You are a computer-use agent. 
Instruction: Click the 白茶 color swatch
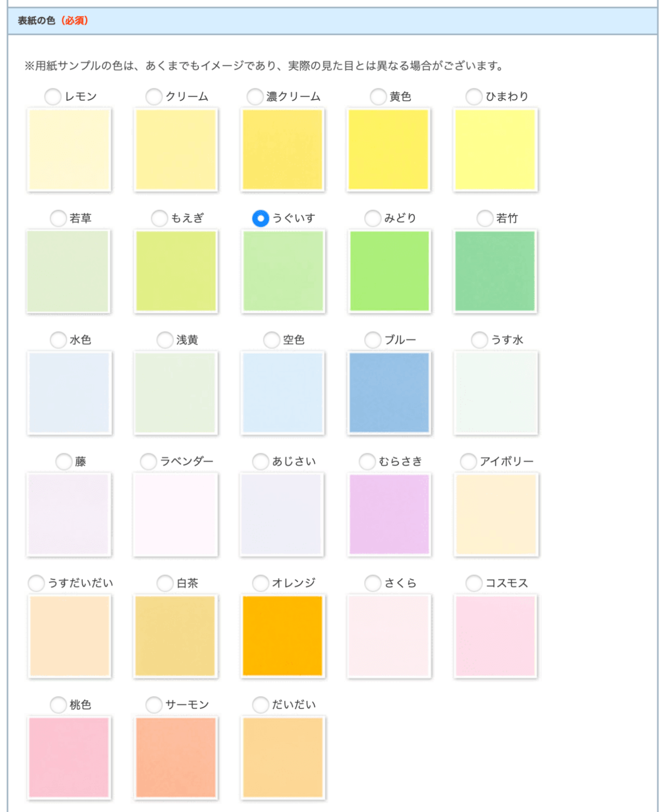point(175,636)
